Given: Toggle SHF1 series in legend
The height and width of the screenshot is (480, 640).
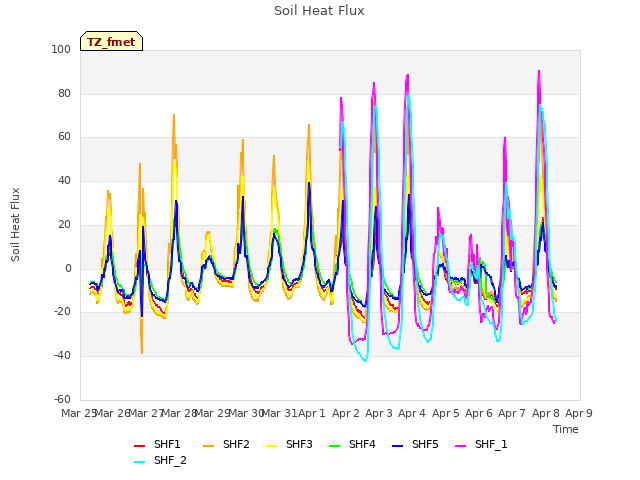Looking at the screenshot, I should point(157,444).
